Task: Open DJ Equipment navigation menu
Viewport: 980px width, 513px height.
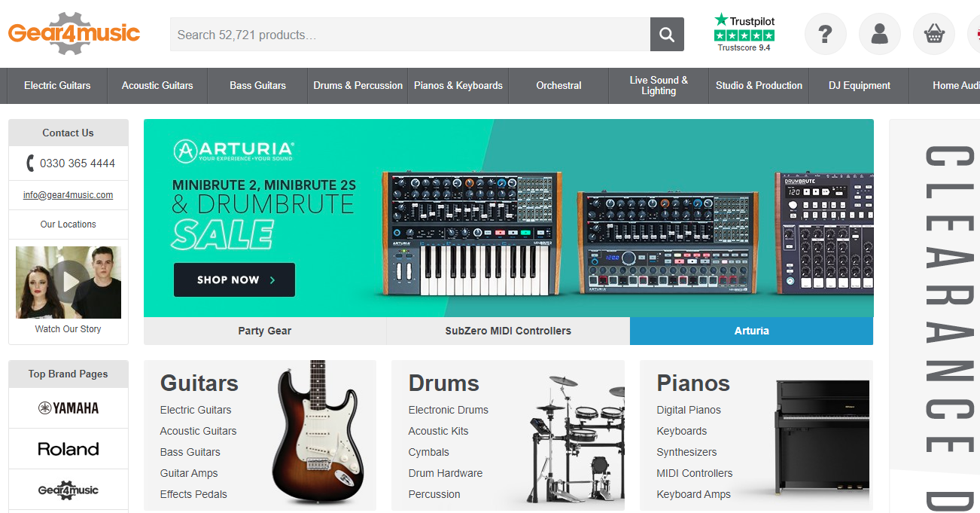Action: point(859,86)
